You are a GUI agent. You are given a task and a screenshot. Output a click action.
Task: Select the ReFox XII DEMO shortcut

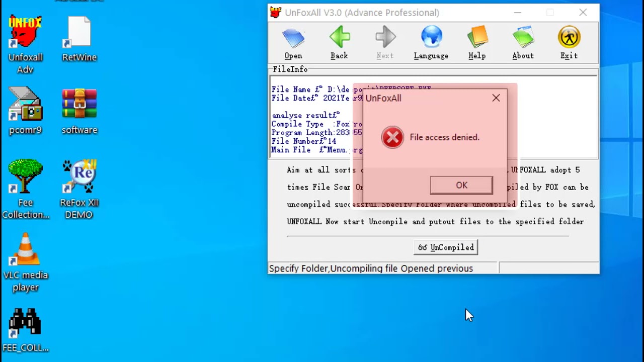point(79,189)
